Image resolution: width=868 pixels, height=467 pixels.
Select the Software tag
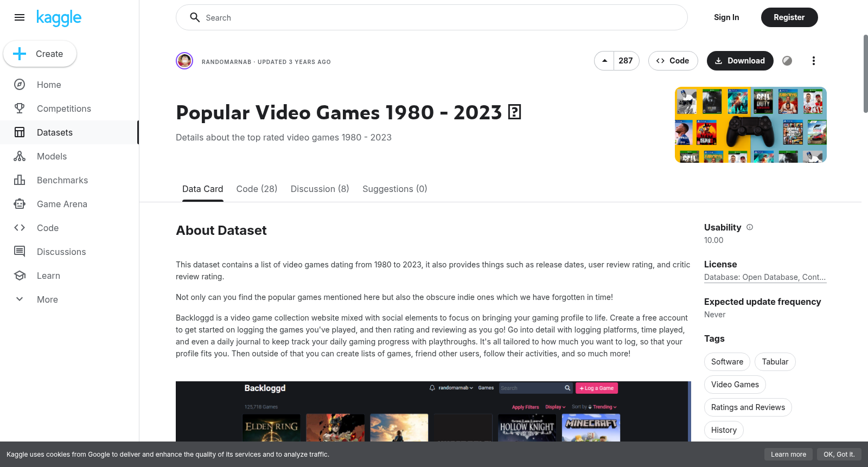coord(727,362)
